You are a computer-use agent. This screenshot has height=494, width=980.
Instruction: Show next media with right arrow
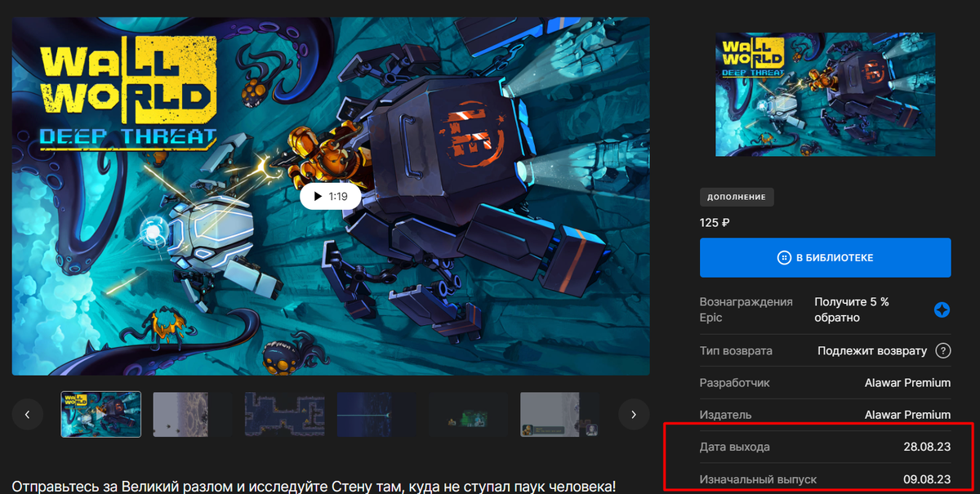[634, 415]
